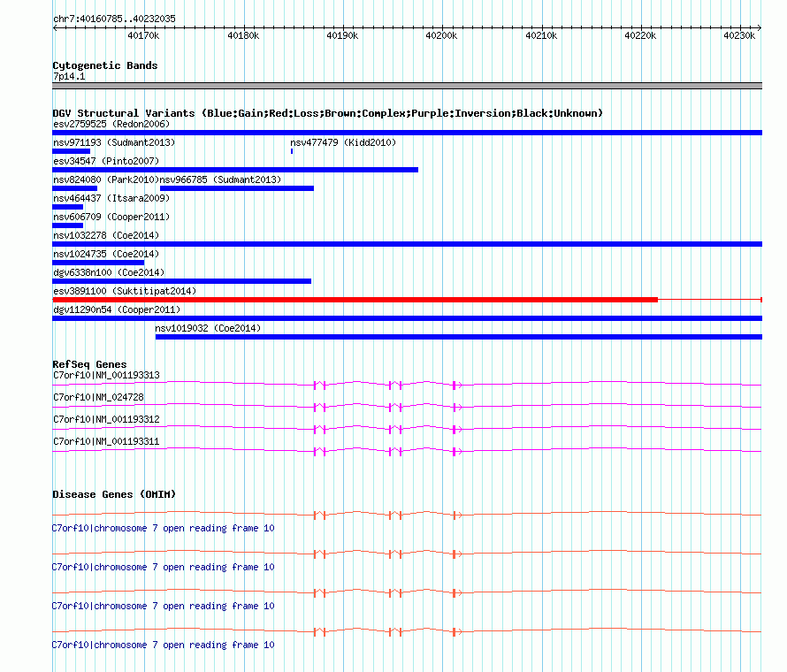Click the 40200k ruler tick label
Screen dimensions: 787x672
click(441, 35)
